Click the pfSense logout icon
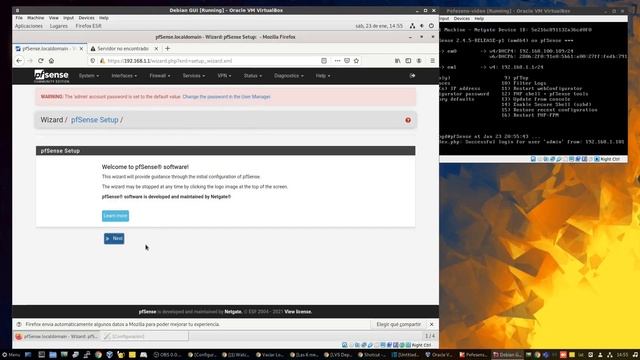The width and height of the screenshot is (640, 360). click(x=412, y=76)
